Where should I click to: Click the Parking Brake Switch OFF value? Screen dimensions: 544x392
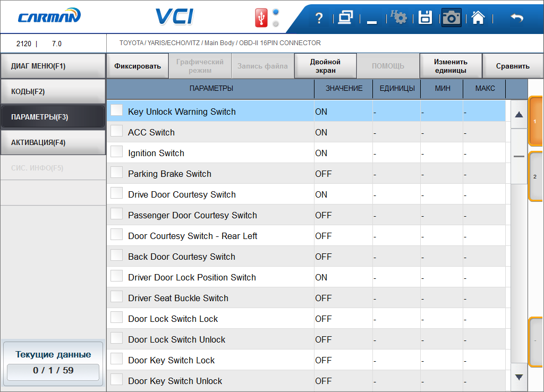tap(324, 174)
